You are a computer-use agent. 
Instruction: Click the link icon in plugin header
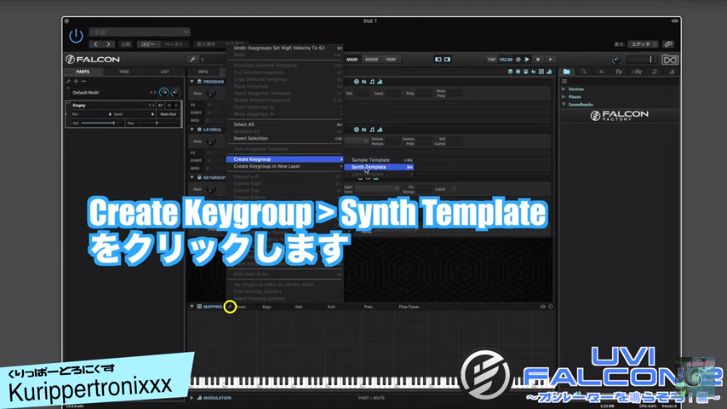(668, 45)
